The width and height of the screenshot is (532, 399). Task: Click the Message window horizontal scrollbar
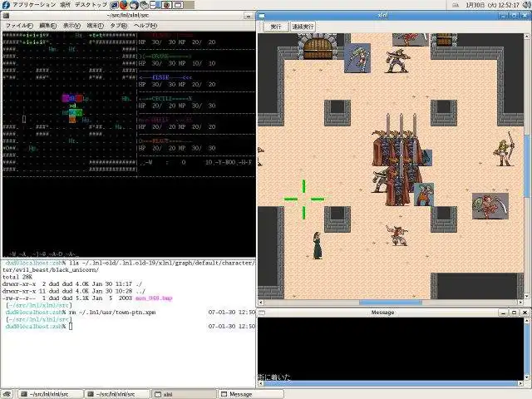391,383
